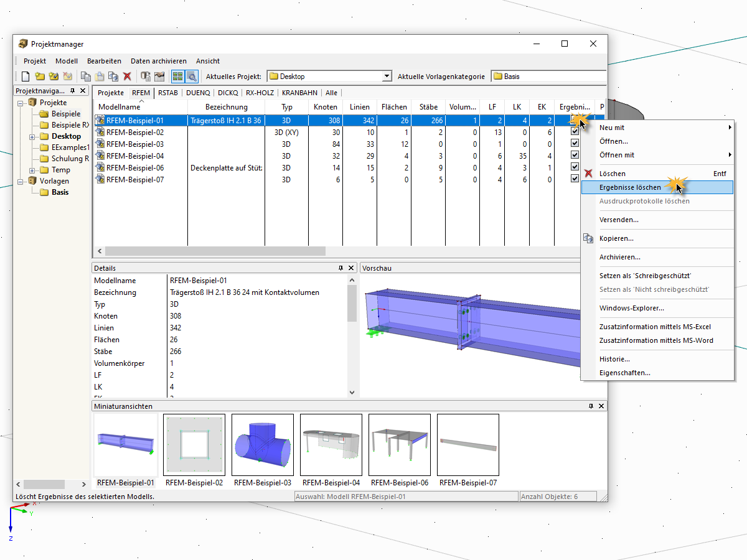Screen dimensions: 747x560
Task: Select the Basis template folder
Action: [60, 192]
